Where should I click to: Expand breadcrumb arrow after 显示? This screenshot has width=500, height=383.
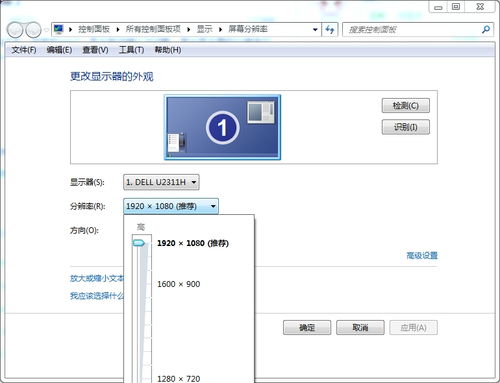(x=220, y=30)
